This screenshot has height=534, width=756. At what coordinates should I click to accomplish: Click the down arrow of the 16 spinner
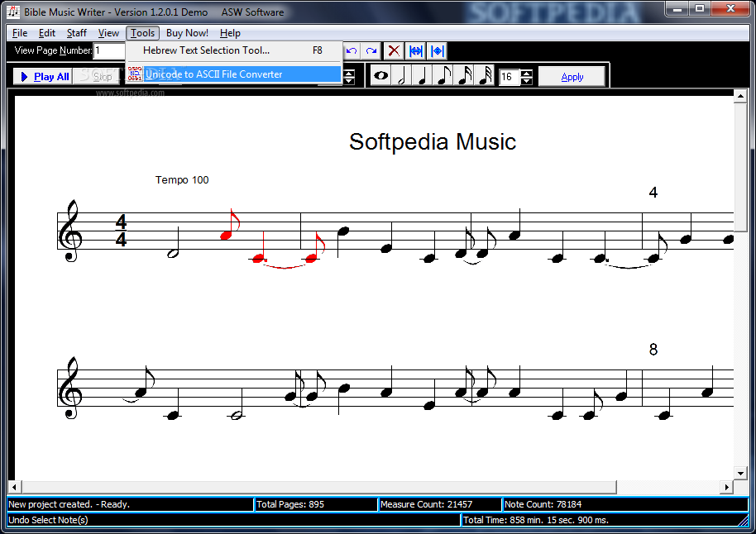[527, 80]
